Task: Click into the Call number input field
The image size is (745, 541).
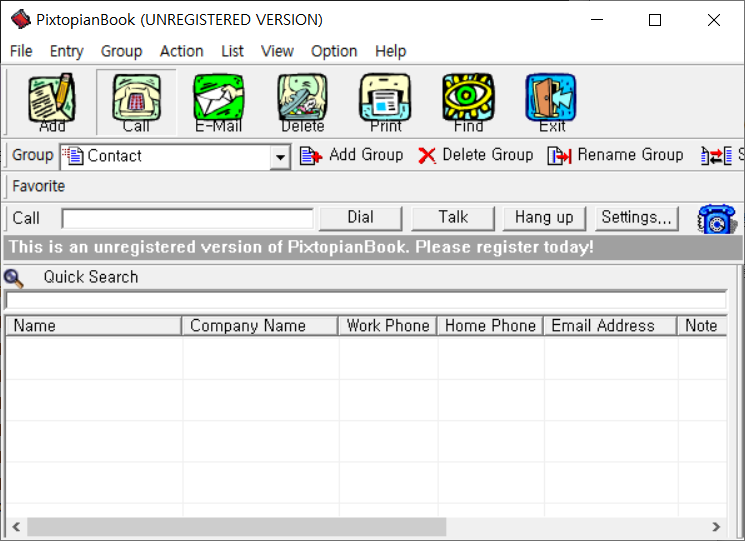Action: point(187,218)
